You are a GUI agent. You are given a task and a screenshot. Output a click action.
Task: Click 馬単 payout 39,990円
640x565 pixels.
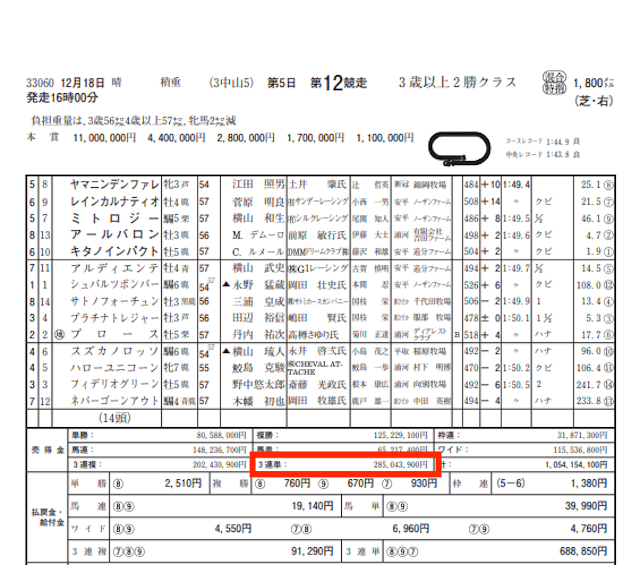586,506
